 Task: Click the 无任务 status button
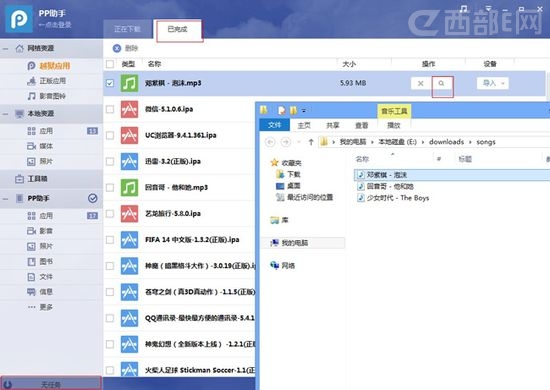[x=51, y=384]
